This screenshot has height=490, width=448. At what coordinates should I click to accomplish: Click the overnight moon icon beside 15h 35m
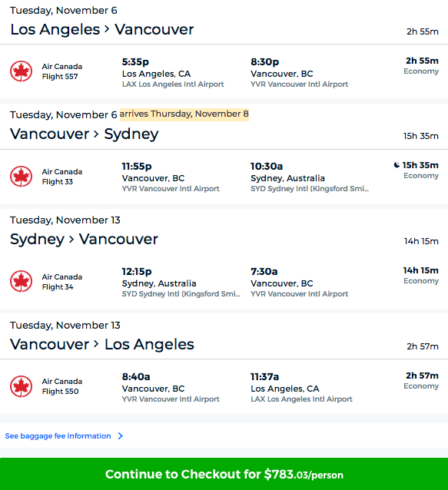(x=397, y=165)
